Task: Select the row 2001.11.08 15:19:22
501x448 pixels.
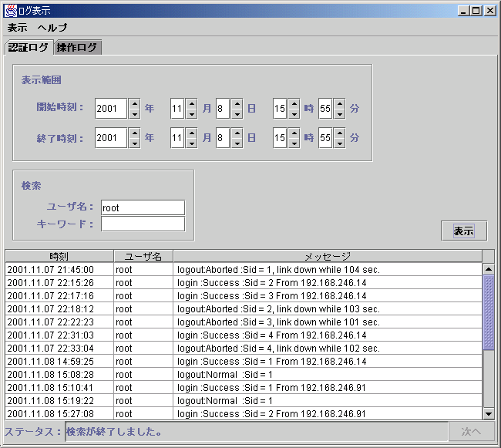Action: coord(244,400)
